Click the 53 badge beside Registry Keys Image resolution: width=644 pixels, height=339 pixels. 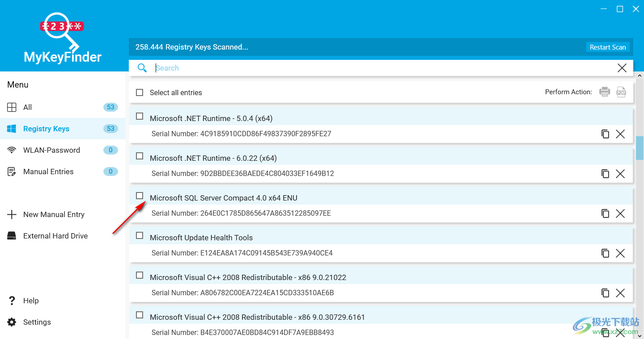coord(110,129)
